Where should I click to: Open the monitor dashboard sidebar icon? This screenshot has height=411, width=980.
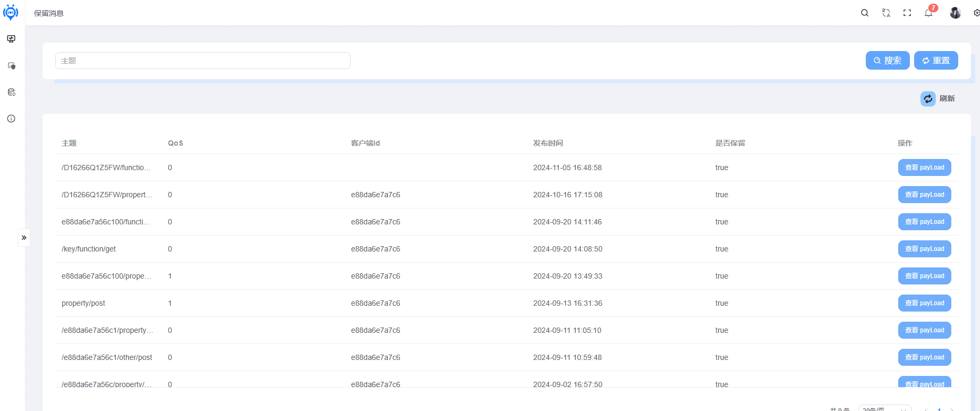click(x=11, y=39)
